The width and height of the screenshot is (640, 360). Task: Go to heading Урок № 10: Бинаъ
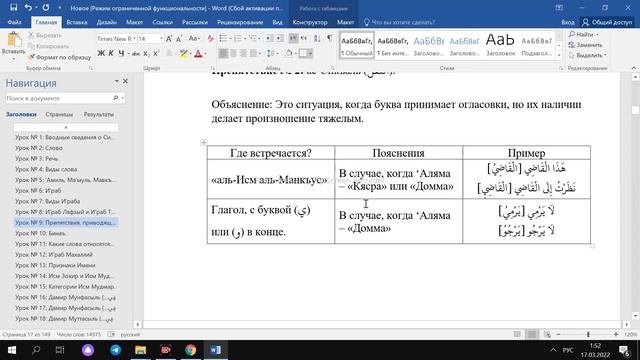[40, 233]
